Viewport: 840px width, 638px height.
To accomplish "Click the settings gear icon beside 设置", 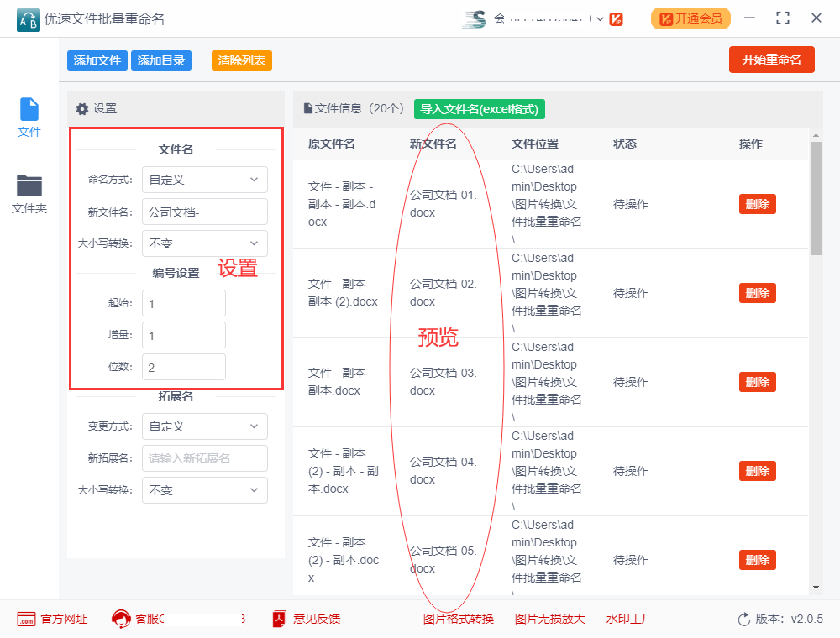I will point(82,108).
